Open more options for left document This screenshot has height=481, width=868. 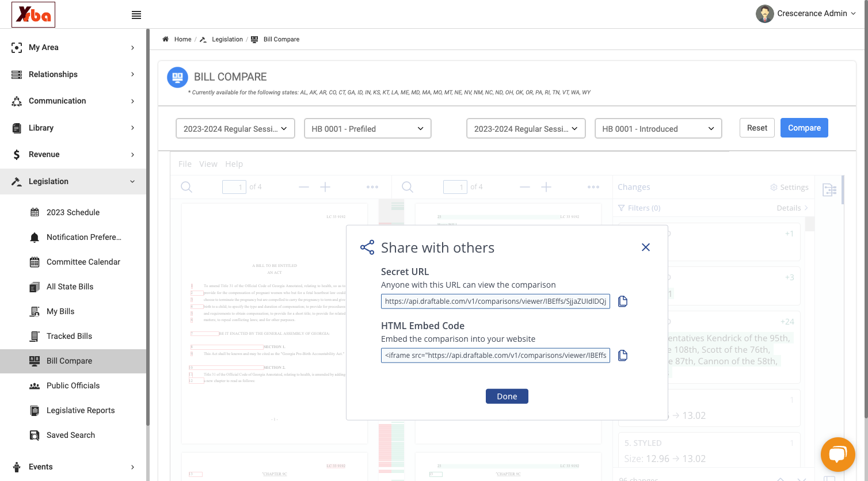pos(372,187)
